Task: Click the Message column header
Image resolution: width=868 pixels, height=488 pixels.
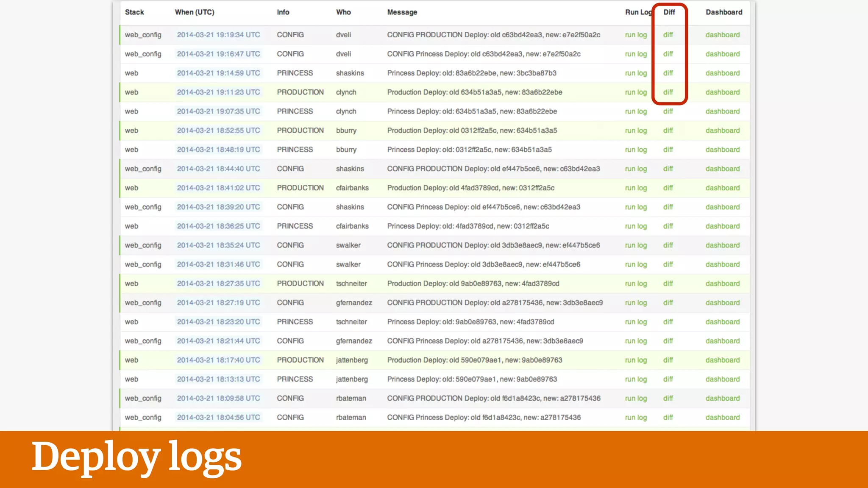Action: click(x=402, y=12)
